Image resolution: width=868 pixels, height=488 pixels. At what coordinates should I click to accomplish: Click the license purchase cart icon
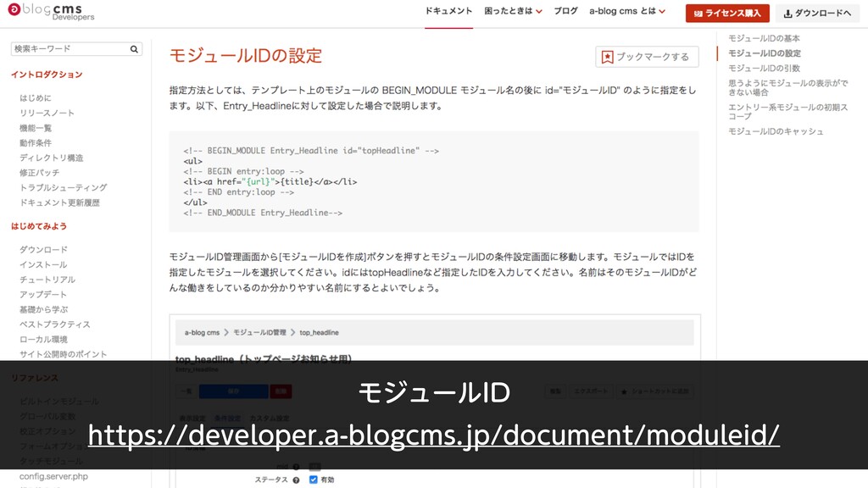click(x=698, y=14)
